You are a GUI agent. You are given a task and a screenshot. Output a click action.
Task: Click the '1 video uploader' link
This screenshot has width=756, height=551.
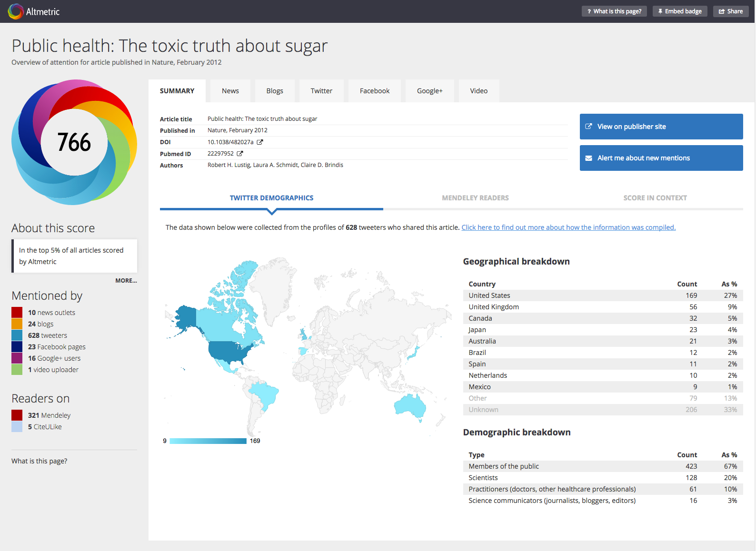(53, 370)
